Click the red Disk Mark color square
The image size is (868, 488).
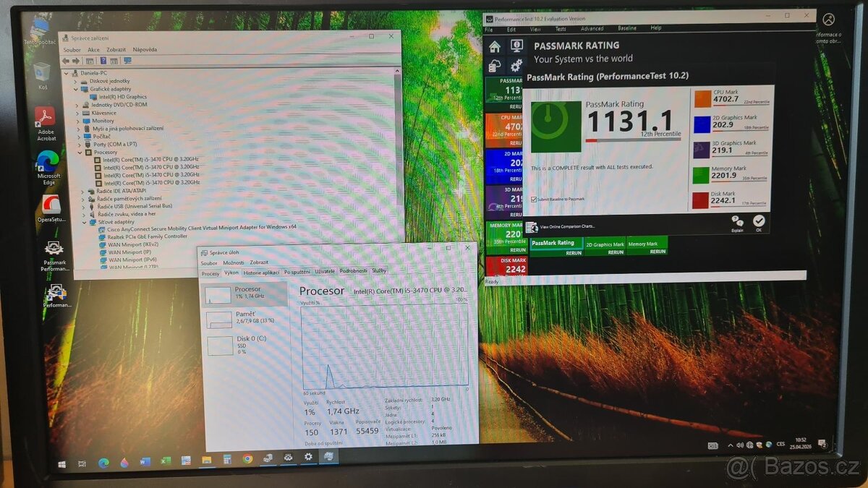(x=700, y=200)
